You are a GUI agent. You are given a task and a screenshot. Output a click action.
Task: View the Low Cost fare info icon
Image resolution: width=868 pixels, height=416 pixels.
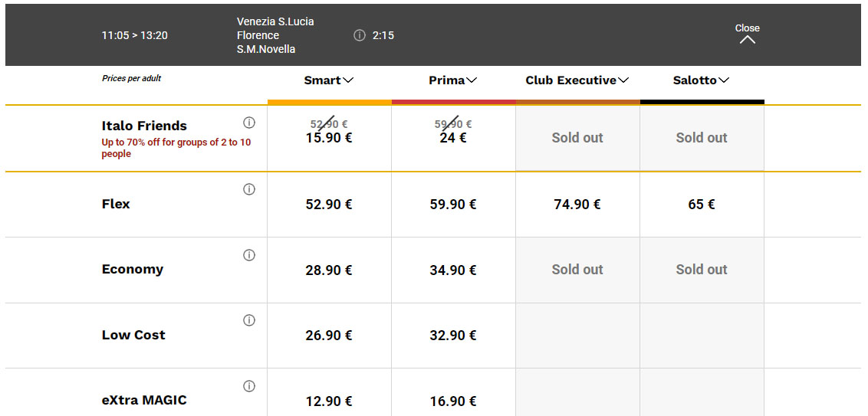tap(249, 320)
